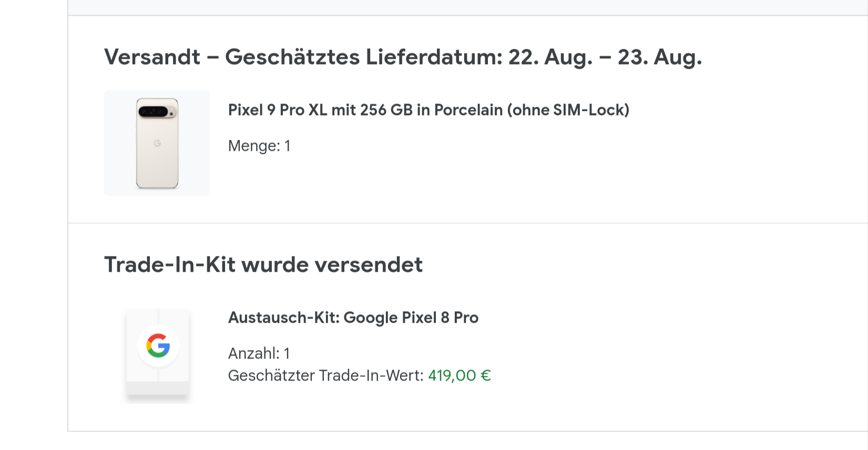Click the colorful Google G logo

click(x=158, y=346)
